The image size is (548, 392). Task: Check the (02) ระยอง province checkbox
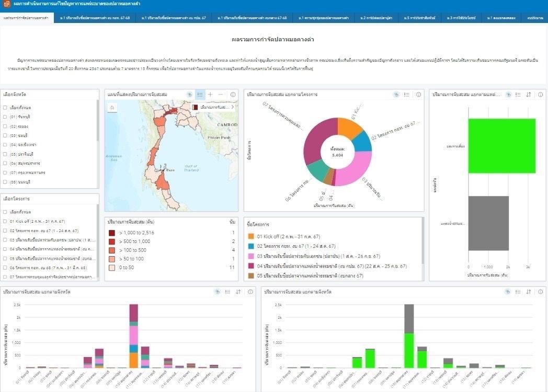pyautogui.click(x=5, y=126)
